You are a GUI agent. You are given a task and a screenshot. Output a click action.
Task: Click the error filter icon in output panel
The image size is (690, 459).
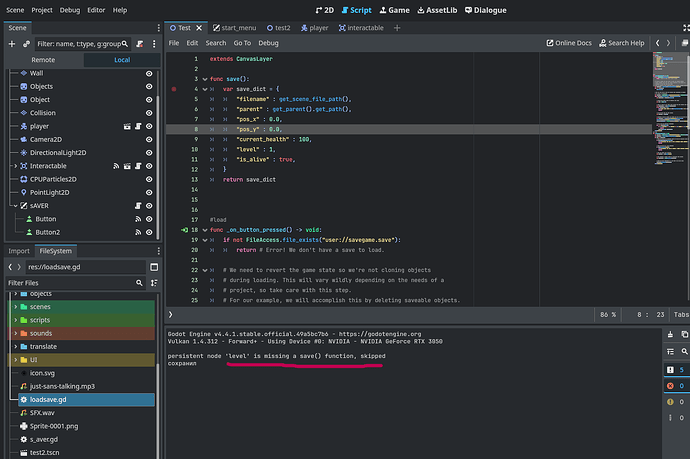coord(671,385)
